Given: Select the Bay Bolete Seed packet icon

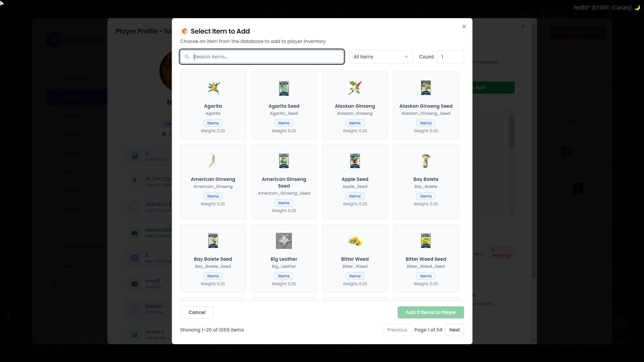Looking at the screenshot, I should click(213, 241).
